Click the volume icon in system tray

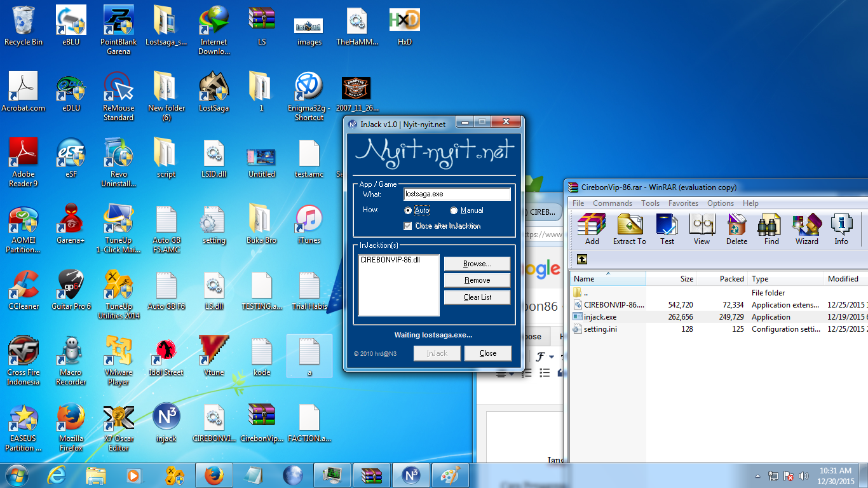[804, 475]
